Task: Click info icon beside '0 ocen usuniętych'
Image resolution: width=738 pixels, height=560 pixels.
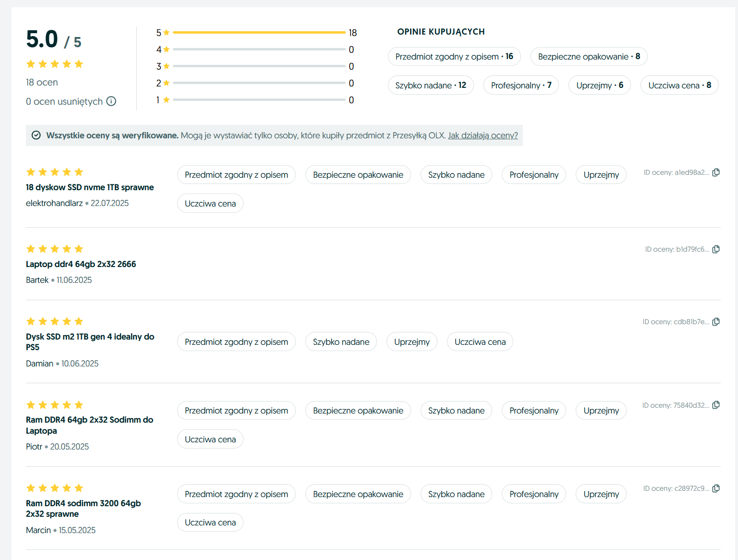Action: [111, 101]
